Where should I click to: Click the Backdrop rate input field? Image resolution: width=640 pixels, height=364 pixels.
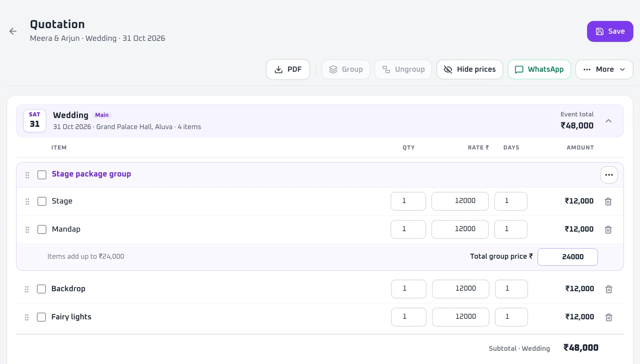460,289
